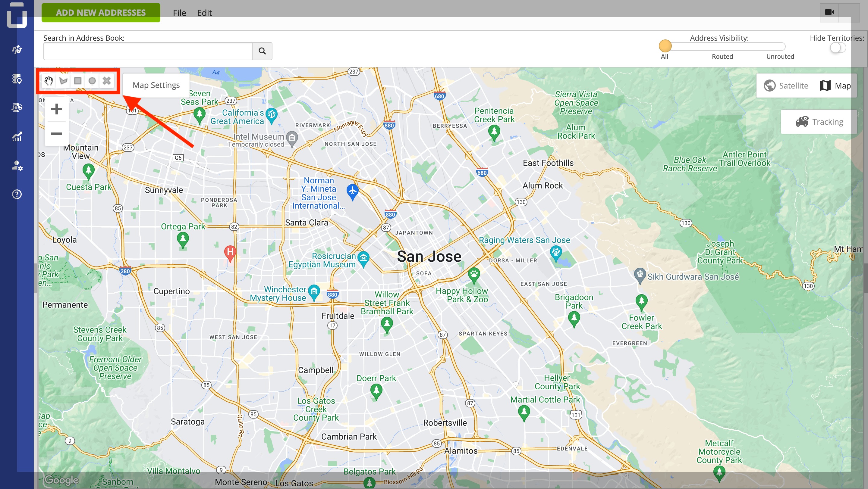Click the Robertsville label
The width and height of the screenshot is (868, 489).
[x=445, y=423]
